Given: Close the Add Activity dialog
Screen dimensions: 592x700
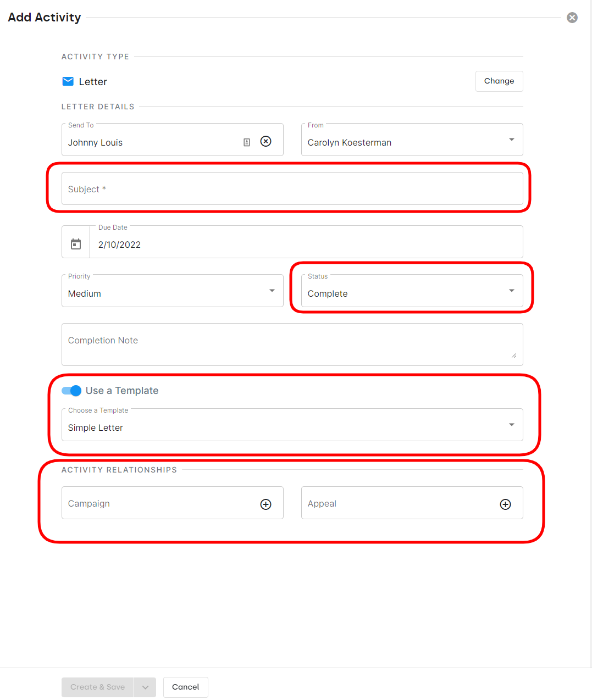Looking at the screenshot, I should pos(572,18).
